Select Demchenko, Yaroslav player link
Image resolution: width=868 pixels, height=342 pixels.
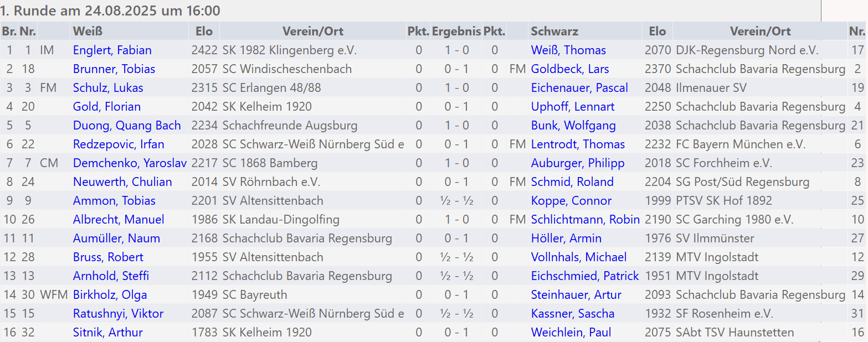(x=130, y=163)
